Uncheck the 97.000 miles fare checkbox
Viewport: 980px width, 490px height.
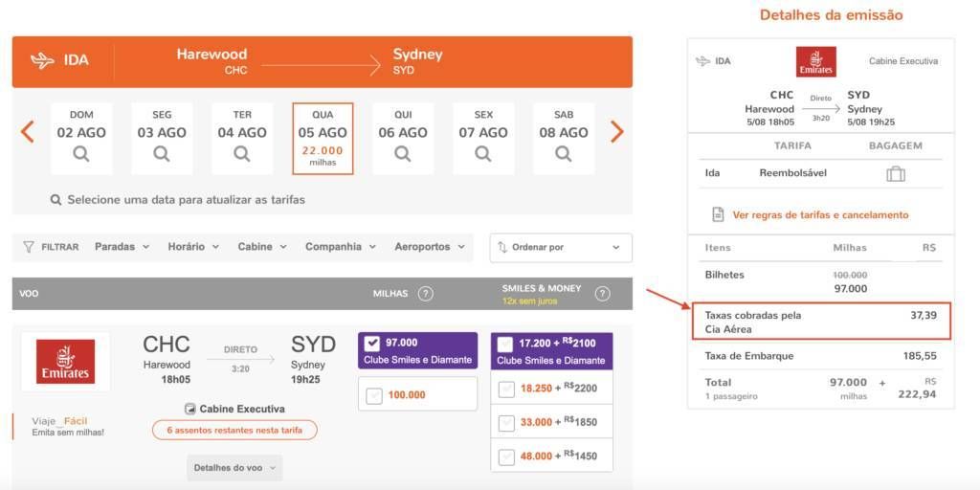[x=372, y=344]
